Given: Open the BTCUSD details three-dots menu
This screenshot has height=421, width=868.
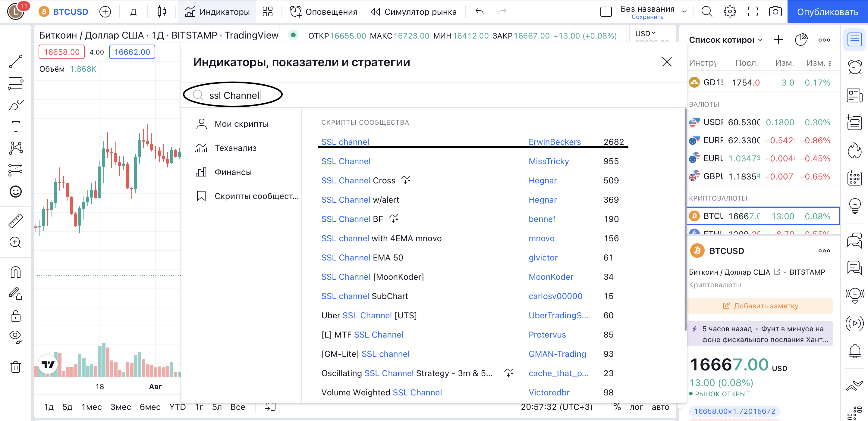Looking at the screenshot, I should click(824, 251).
